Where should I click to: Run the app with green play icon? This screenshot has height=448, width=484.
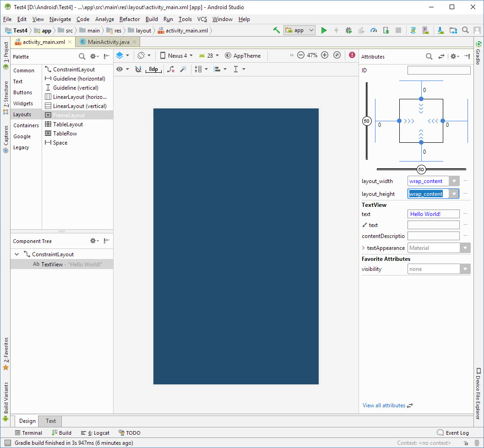[324, 30]
